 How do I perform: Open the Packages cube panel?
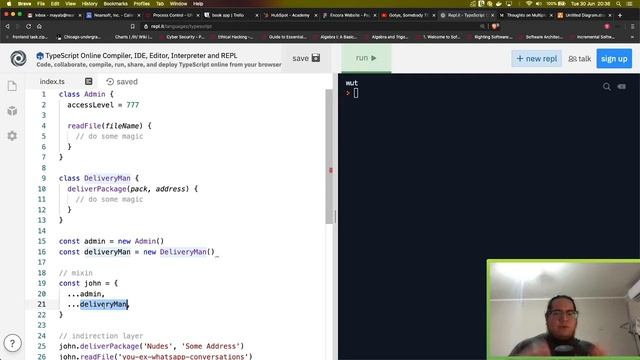(12, 111)
